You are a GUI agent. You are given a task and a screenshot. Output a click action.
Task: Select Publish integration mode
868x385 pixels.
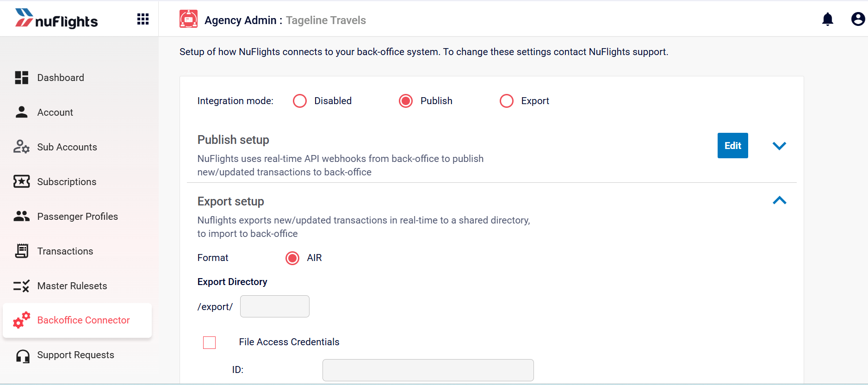[x=406, y=101]
